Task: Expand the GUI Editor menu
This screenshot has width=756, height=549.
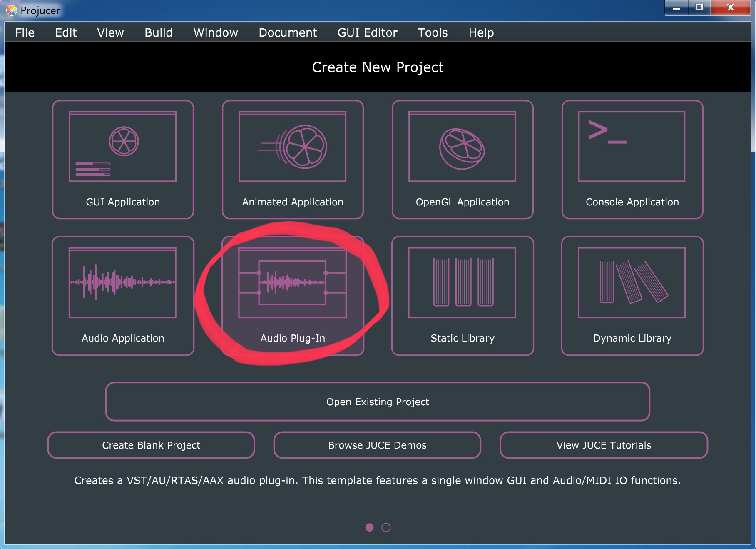Action: point(367,32)
